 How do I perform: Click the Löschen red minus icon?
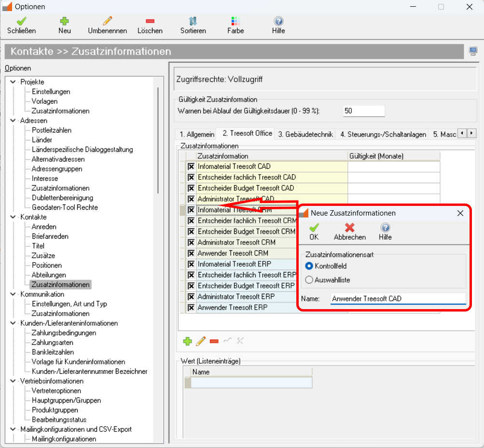tap(150, 22)
